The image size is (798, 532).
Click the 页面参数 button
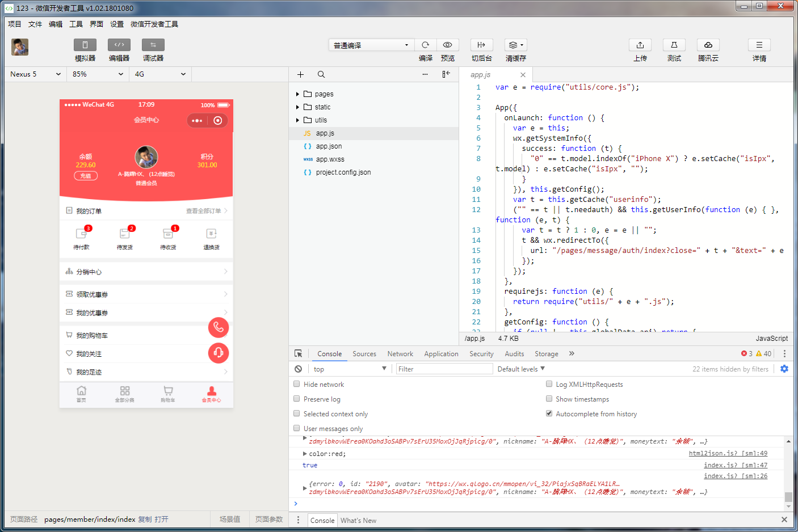269,519
